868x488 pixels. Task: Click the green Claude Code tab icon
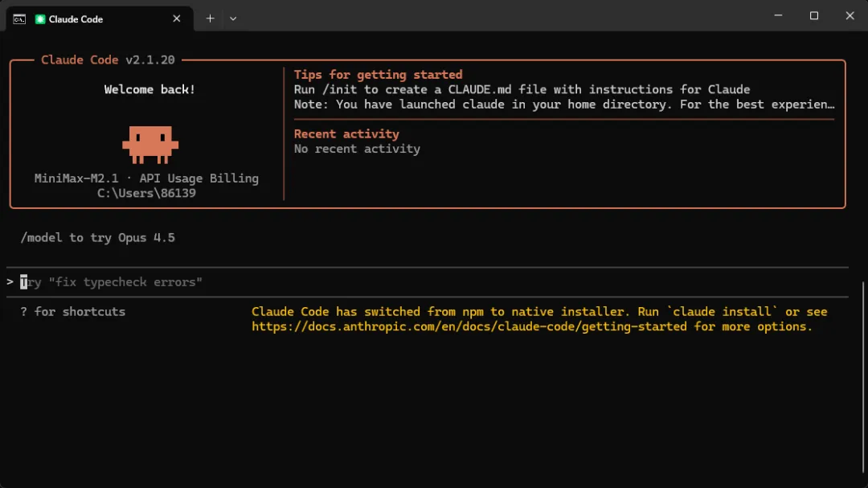[40, 18]
